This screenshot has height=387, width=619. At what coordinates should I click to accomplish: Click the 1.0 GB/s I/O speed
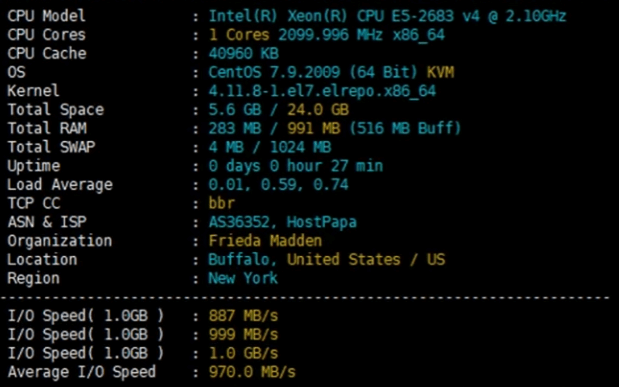click(243, 353)
